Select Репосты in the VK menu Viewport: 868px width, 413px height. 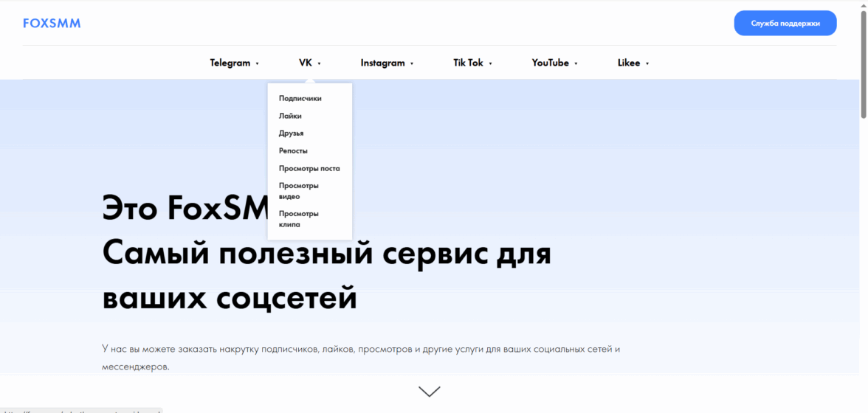pyautogui.click(x=294, y=151)
